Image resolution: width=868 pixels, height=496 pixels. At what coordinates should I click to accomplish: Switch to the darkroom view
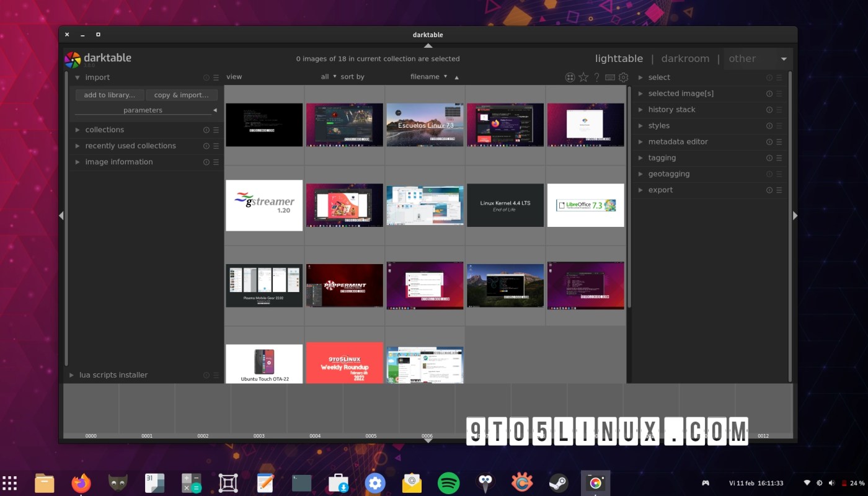pyautogui.click(x=684, y=58)
